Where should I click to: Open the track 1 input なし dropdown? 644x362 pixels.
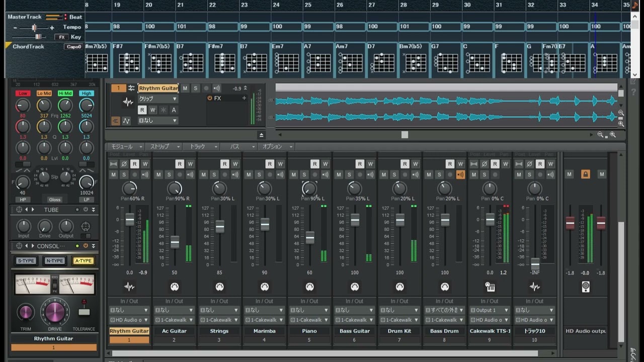[157, 121]
